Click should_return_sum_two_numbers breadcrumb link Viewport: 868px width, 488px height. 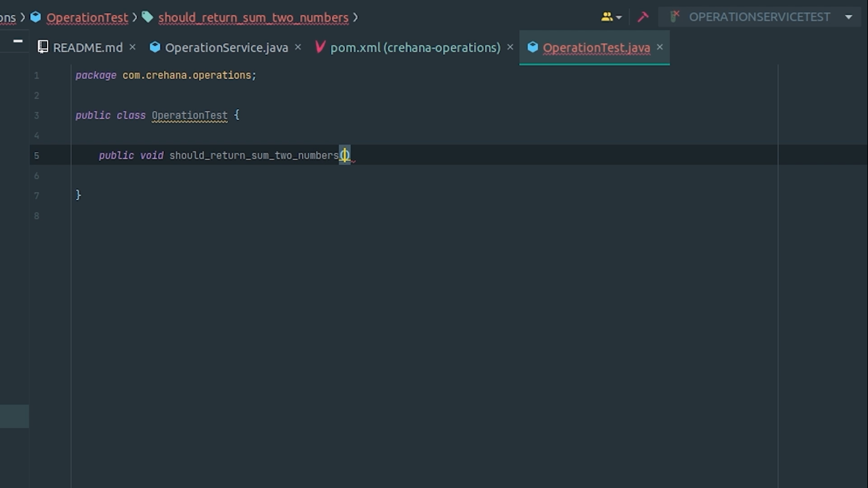tap(253, 18)
